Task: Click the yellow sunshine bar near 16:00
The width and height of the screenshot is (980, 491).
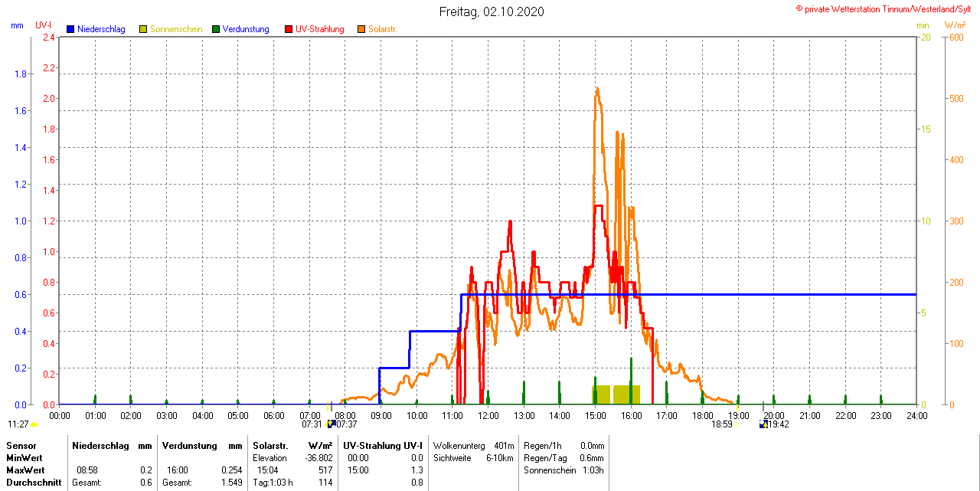Action: click(626, 395)
